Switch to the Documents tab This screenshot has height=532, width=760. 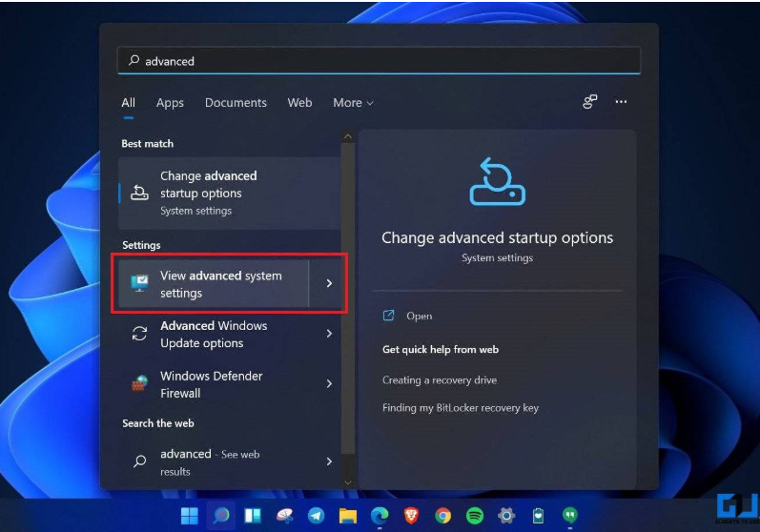click(x=236, y=103)
